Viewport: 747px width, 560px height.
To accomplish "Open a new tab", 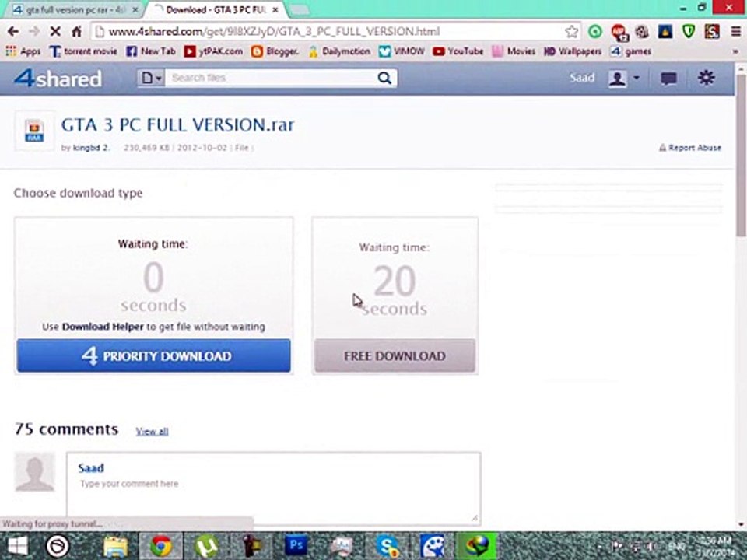I will click(299, 9).
